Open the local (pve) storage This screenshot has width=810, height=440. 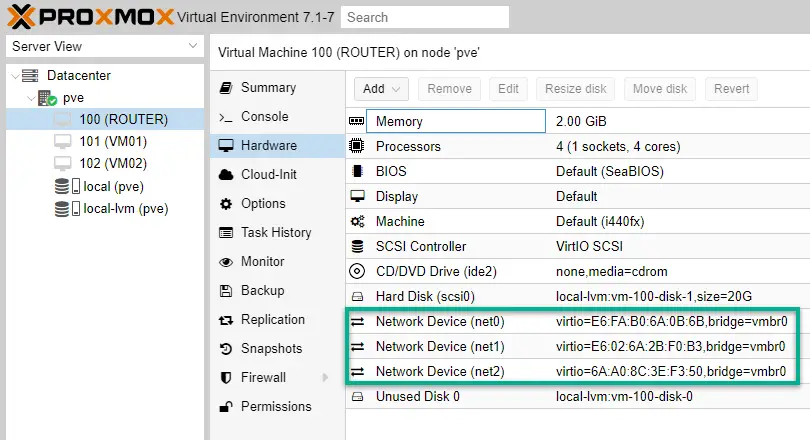(105, 186)
